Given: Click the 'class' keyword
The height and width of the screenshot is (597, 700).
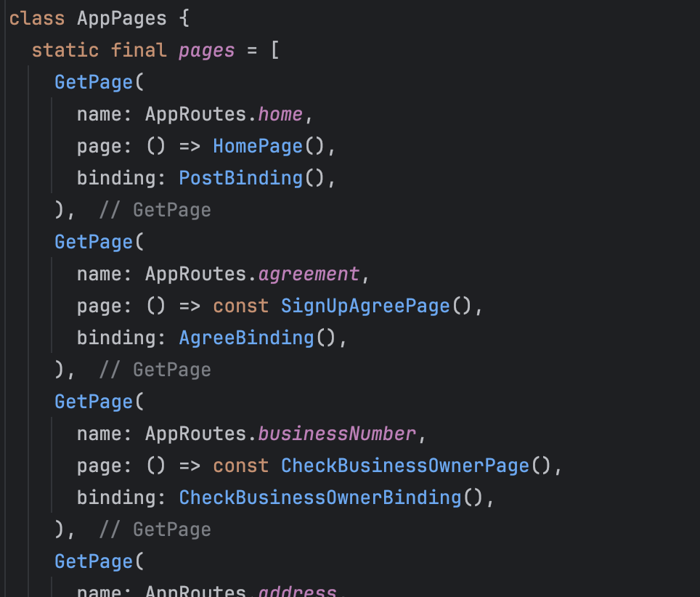Looking at the screenshot, I should click(37, 19).
